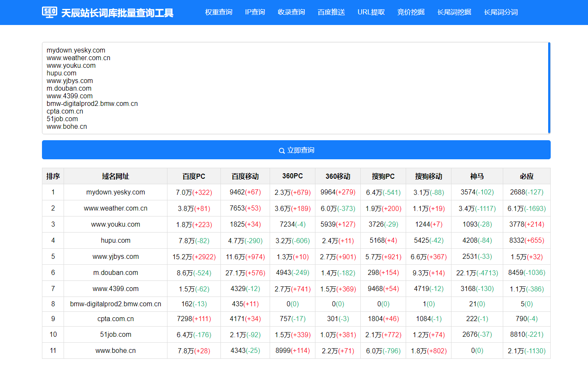Click the cell 7298(+111)
Screen dimensions: 588x366
click(x=194, y=319)
